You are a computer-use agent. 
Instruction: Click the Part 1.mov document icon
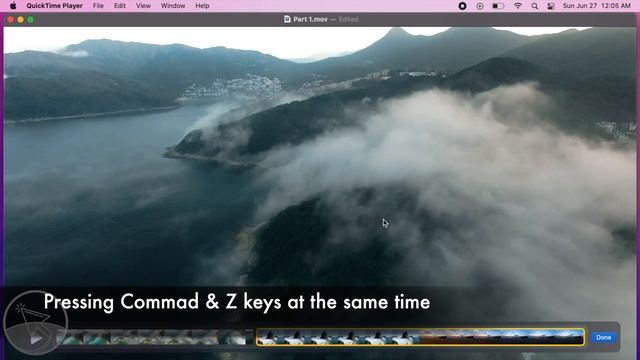point(287,19)
